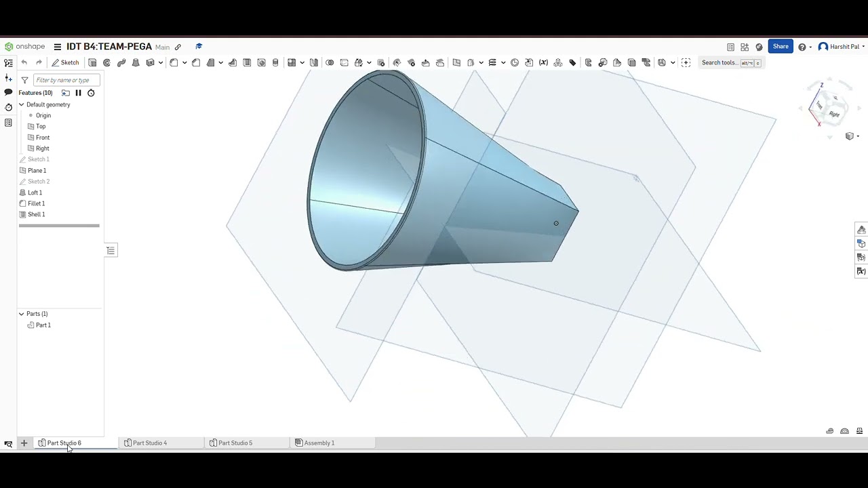Image resolution: width=868 pixels, height=488 pixels.
Task: Open the Measure clock-shaped tool
Action: (x=515, y=62)
